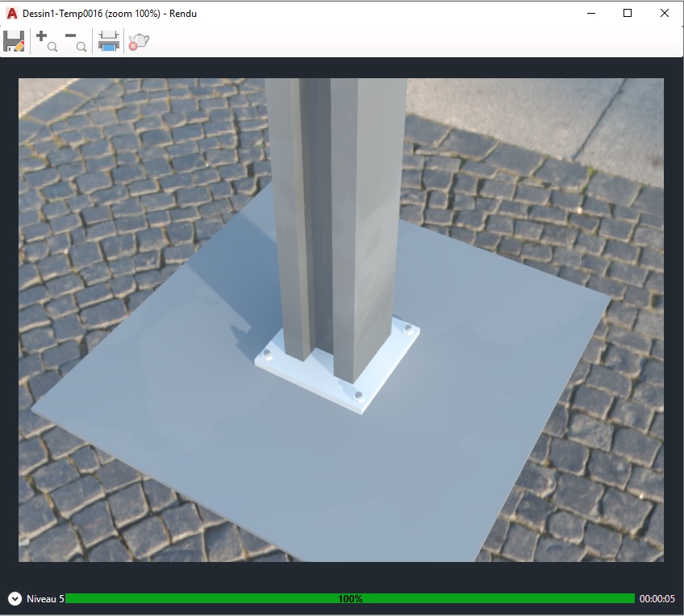
Task: Click the Dessin1-Temp0016 title bar text
Action: point(110,13)
